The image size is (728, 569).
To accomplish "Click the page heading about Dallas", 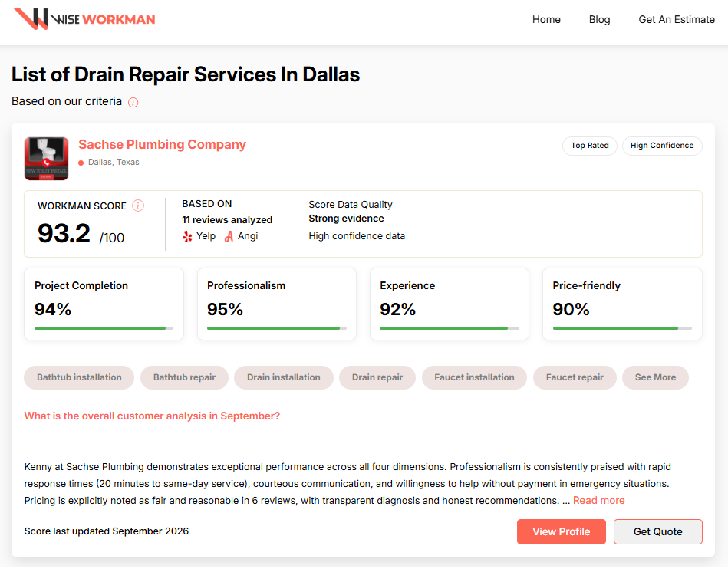I will coord(186,74).
